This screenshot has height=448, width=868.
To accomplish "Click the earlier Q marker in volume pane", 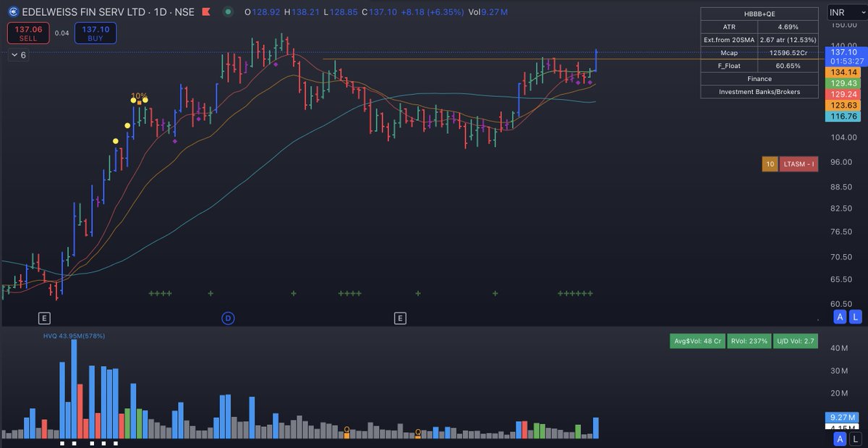I will [347, 431].
